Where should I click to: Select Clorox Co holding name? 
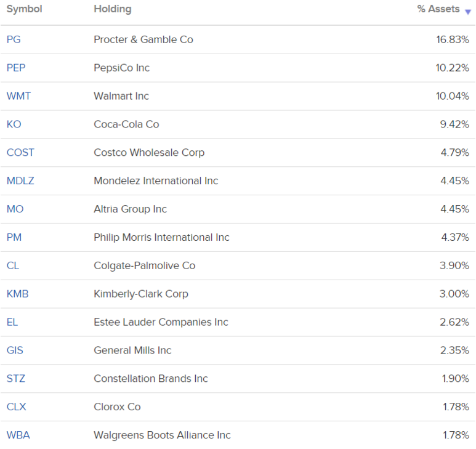tap(117, 407)
